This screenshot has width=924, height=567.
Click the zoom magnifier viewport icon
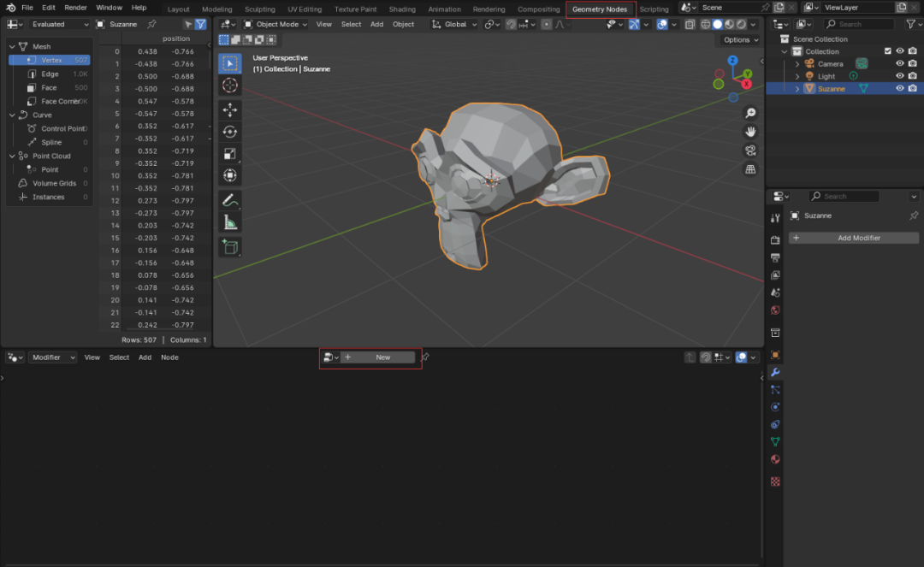(x=750, y=113)
